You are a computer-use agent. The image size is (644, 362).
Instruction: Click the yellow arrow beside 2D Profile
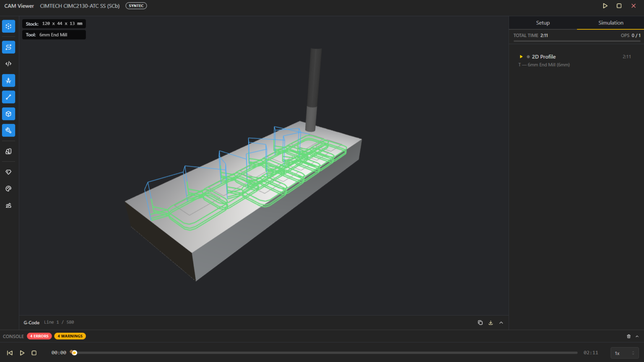pos(521,57)
